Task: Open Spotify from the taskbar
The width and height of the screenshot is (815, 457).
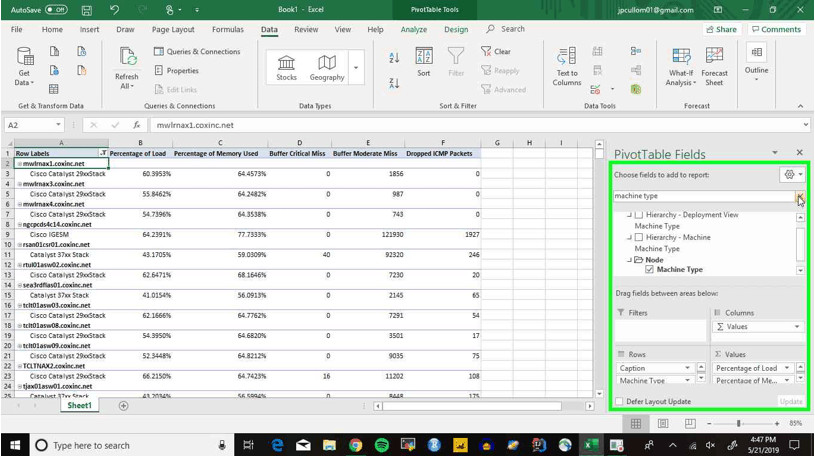Action: tap(382, 445)
